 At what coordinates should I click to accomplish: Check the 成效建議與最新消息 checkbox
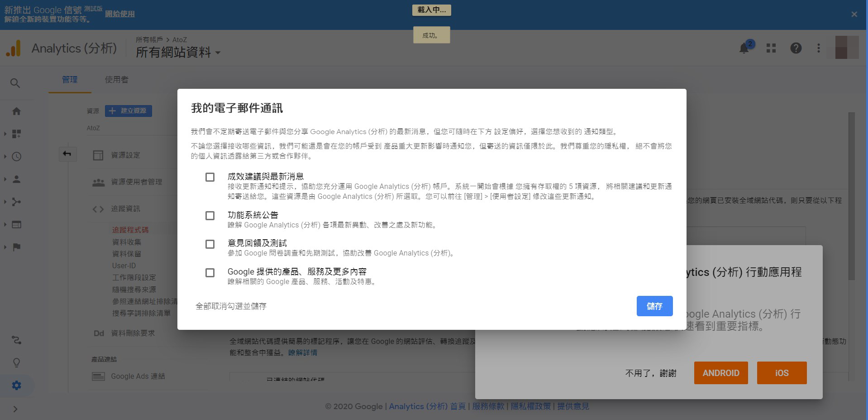coord(210,177)
